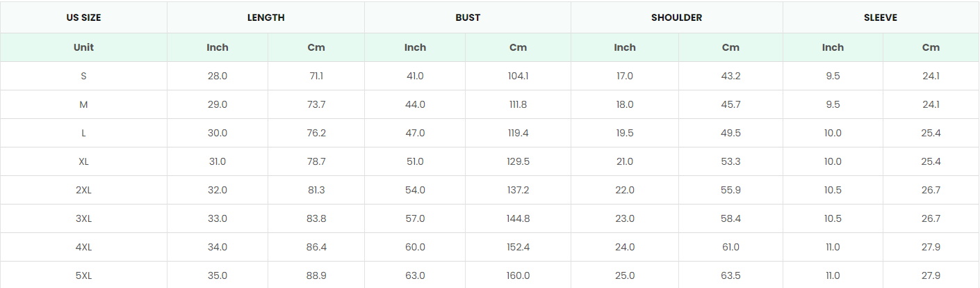Image resolution: width=980 pixels, height=288 pixels.
Task: Select the 4XL size row label
Action: (x=83, y=247)
